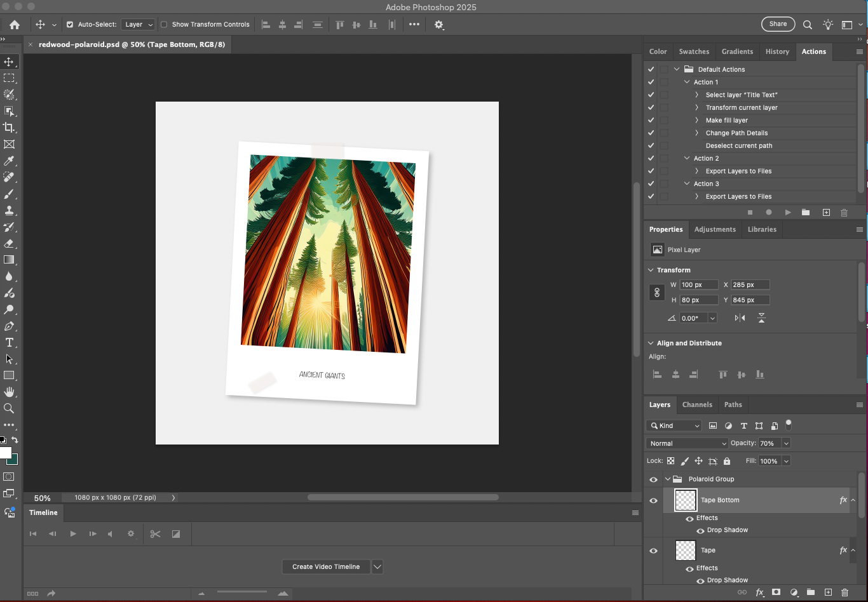Click the flip horizontal icon in Properties
Image resolution: width=868 pixels, height=602 pixels.
coord(740,318)
